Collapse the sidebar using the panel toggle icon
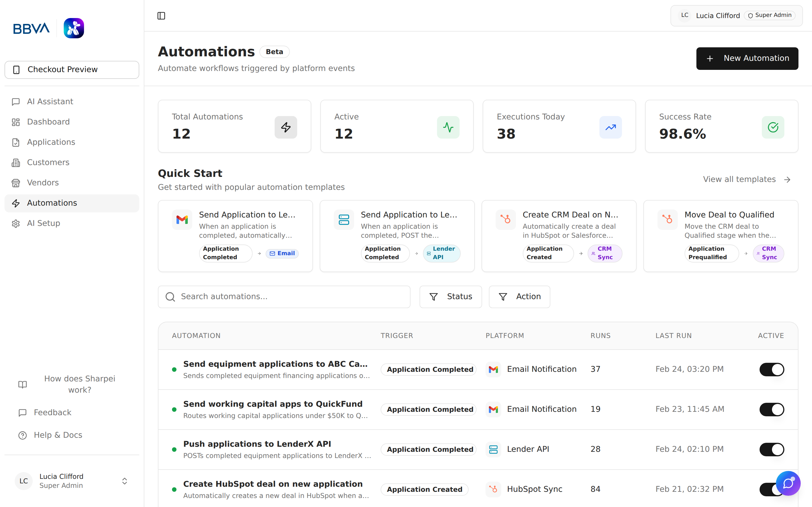The image size is (812, 507). click(161, 15)
